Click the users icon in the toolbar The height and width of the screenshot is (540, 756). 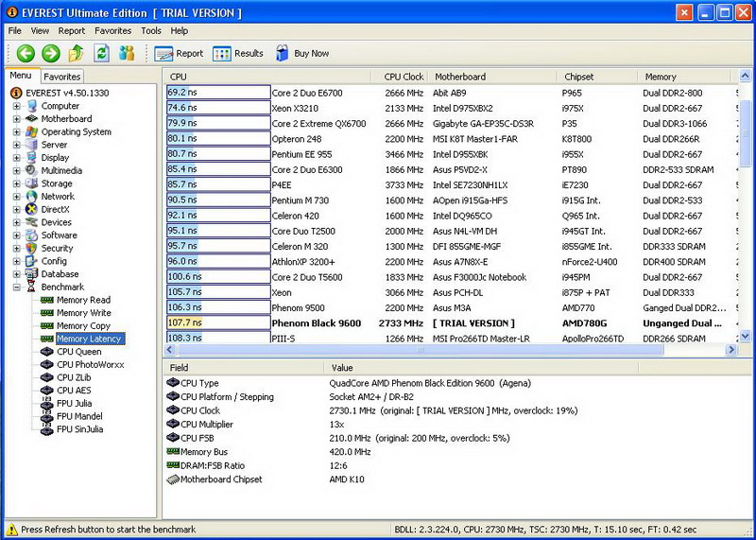(127, 53)
